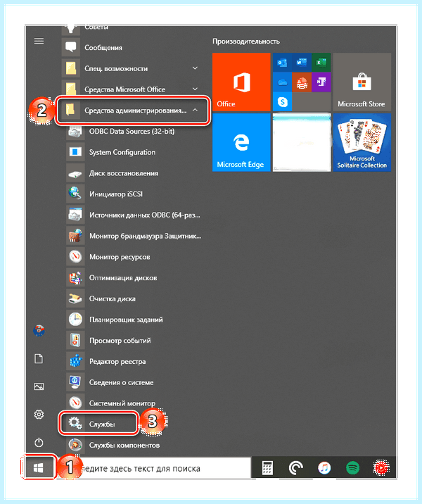Open the red circular taskbar icon

pos(381,467)
